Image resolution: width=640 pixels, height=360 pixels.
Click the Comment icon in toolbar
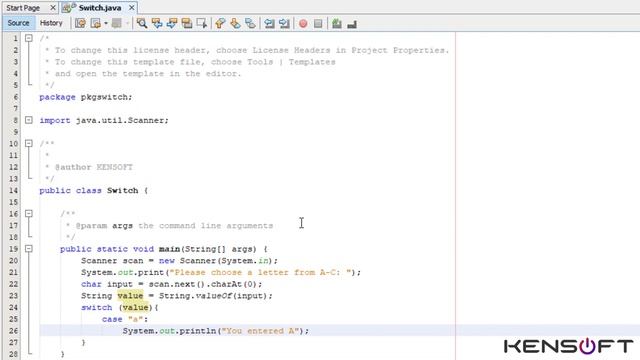[337, 24]
